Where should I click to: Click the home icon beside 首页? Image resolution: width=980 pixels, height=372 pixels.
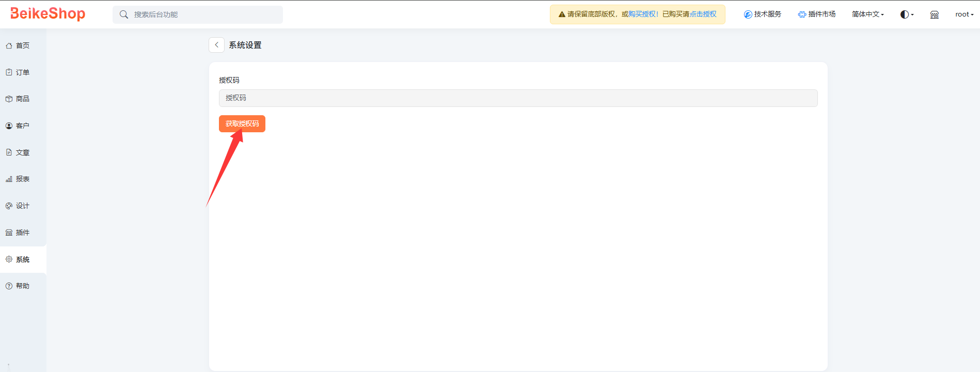(x=9, y=45)
